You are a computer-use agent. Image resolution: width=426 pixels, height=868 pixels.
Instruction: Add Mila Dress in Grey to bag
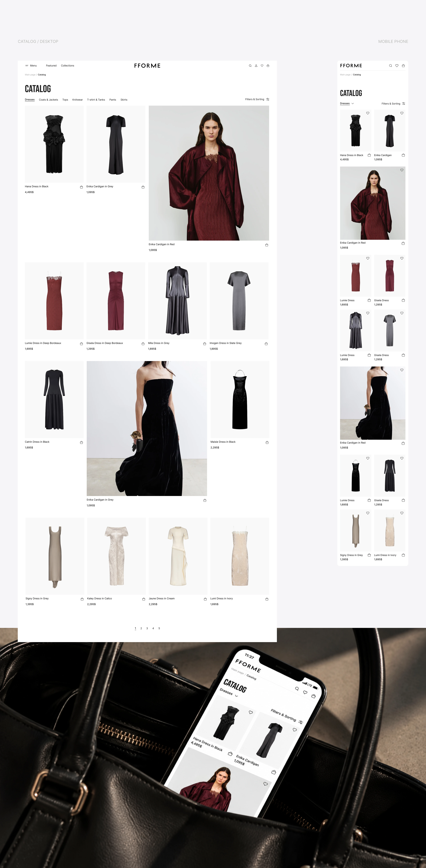coord(205,344)
